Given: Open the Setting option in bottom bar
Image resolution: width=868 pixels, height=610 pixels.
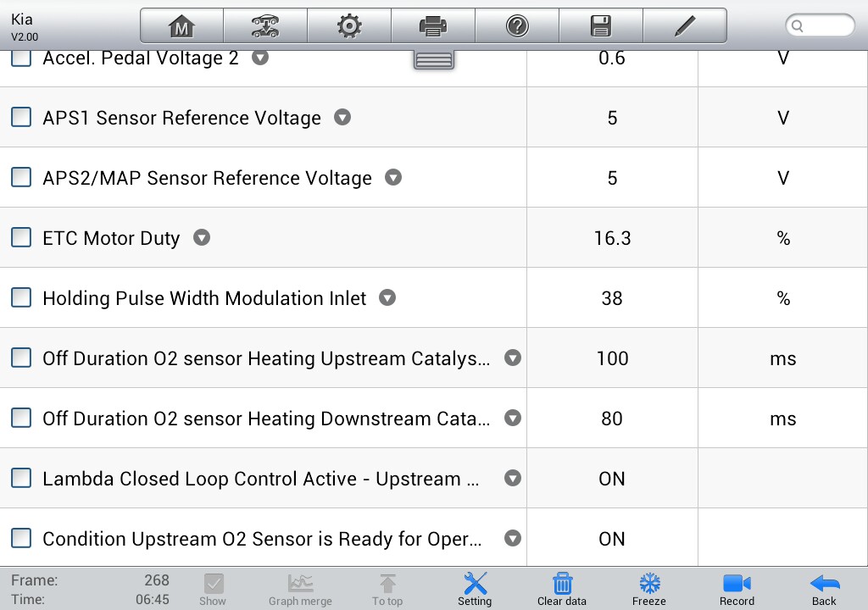Looking at the screenshot, I should point(475,590).
